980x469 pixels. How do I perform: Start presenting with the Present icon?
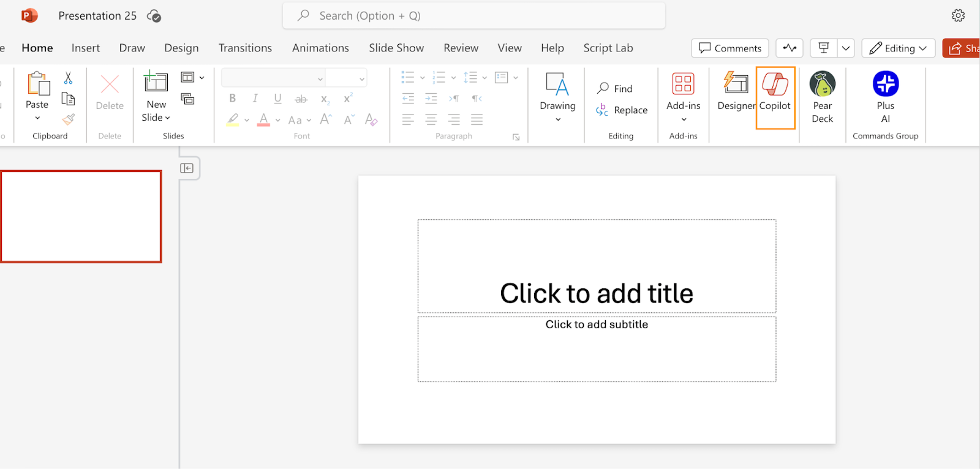[824, 48]
